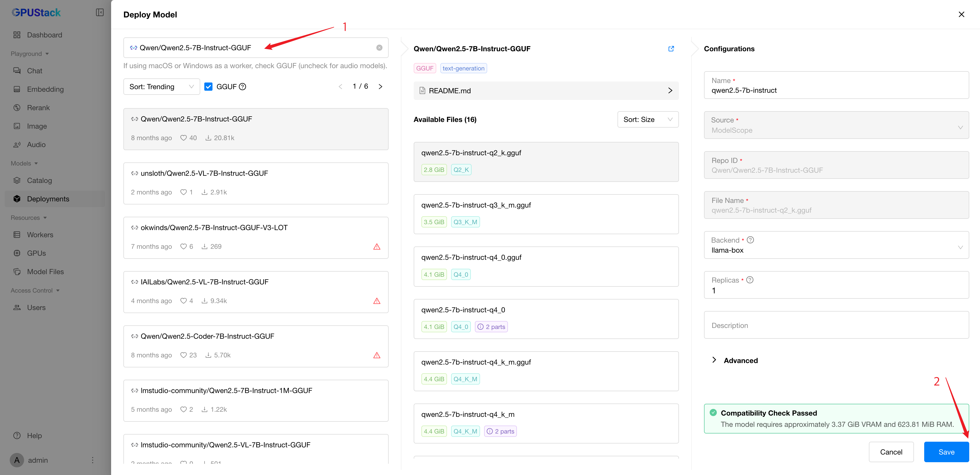The height and width of the screenshot is (475, 980).
Task: Open Workers in the sidebar
Action: click(x=40, y=235)
